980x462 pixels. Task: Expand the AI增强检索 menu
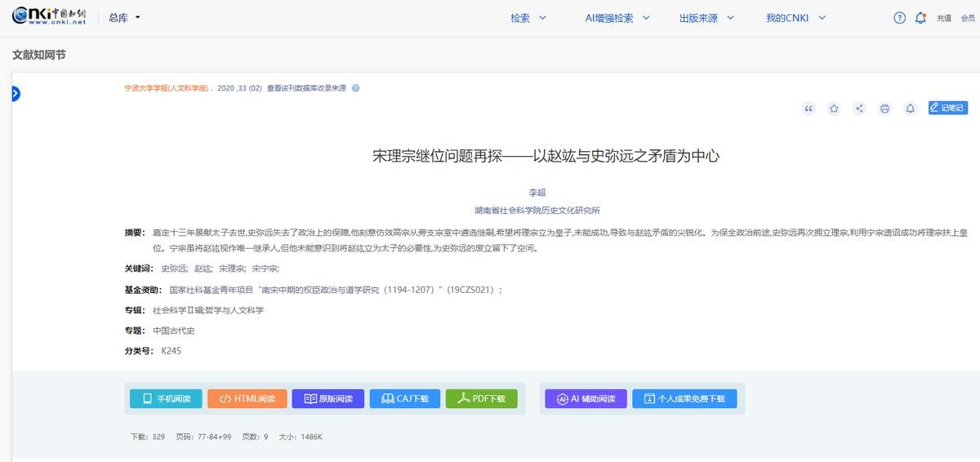[x=617, y=18]
